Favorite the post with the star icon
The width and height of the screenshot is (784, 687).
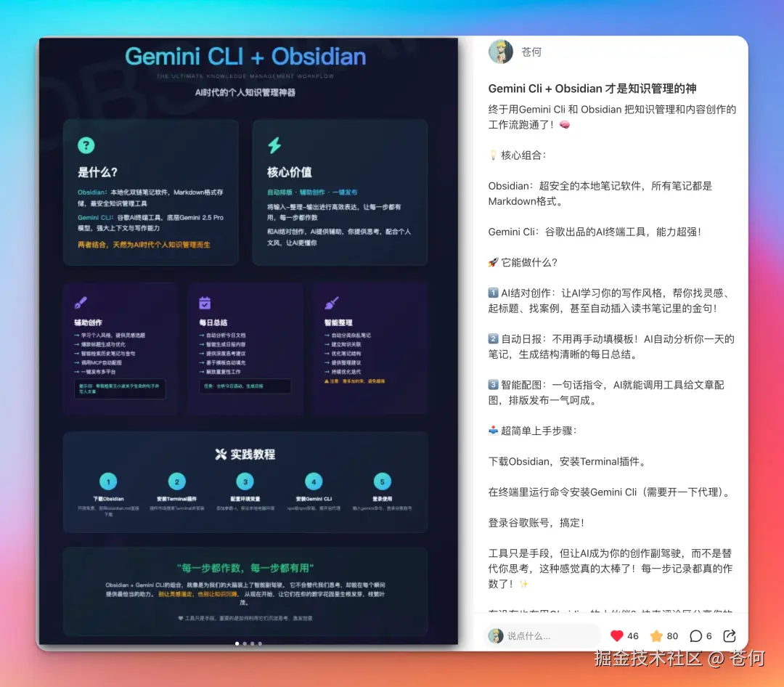tap(658, 635)
